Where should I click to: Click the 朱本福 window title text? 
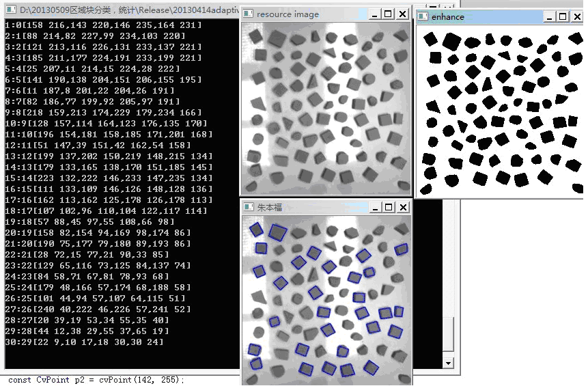[x=269, y=208]
